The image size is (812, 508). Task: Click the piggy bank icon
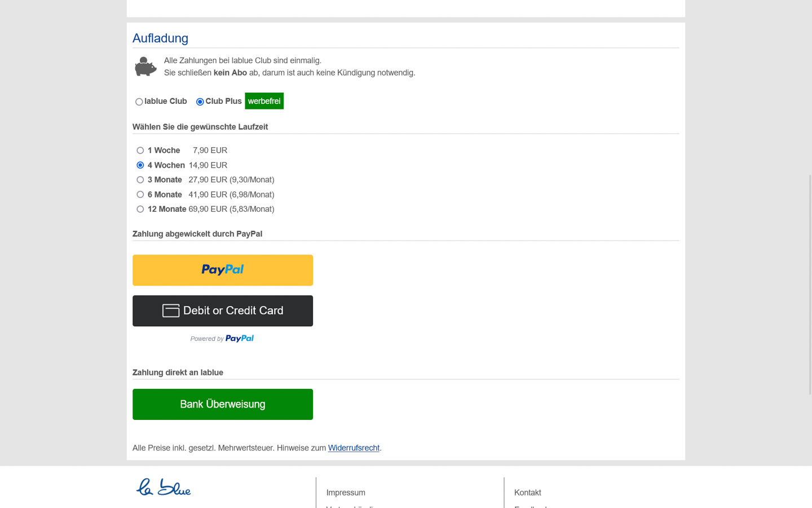tap(145, 67)
